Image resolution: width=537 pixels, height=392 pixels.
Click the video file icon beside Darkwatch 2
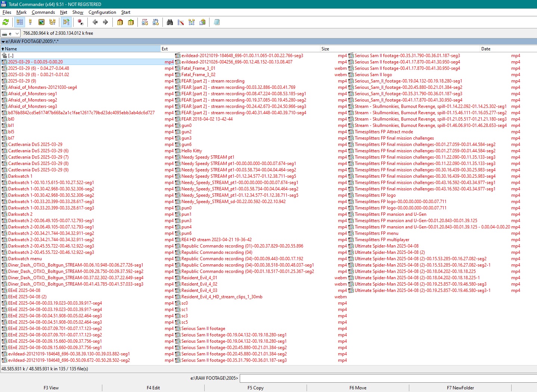tap(4, 214)
